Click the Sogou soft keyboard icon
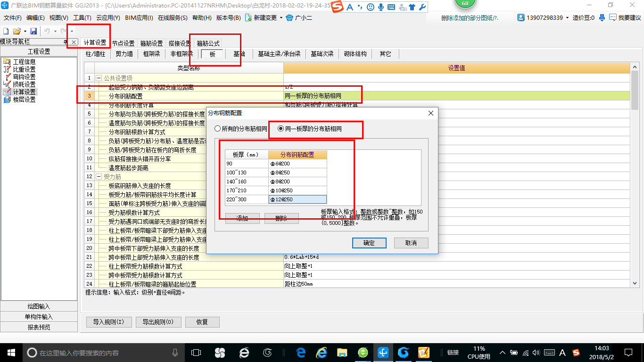Screen dimensions: 644x362 click(x=391, y=7)
